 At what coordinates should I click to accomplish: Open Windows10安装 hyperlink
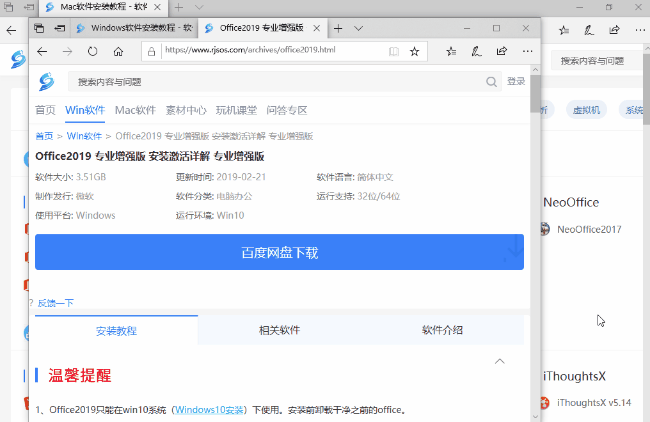point(209,410)
